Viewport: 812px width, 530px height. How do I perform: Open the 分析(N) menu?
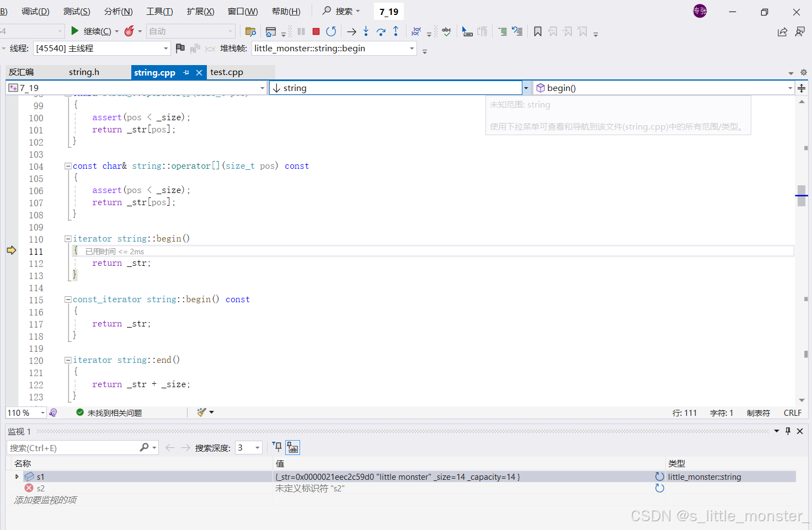point(118,12)
